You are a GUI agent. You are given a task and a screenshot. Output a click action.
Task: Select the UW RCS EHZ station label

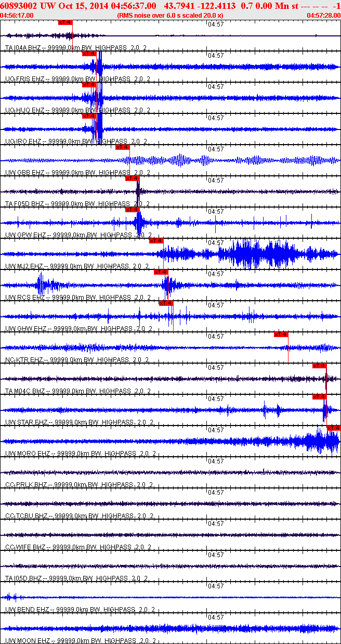tap(77, 298)
